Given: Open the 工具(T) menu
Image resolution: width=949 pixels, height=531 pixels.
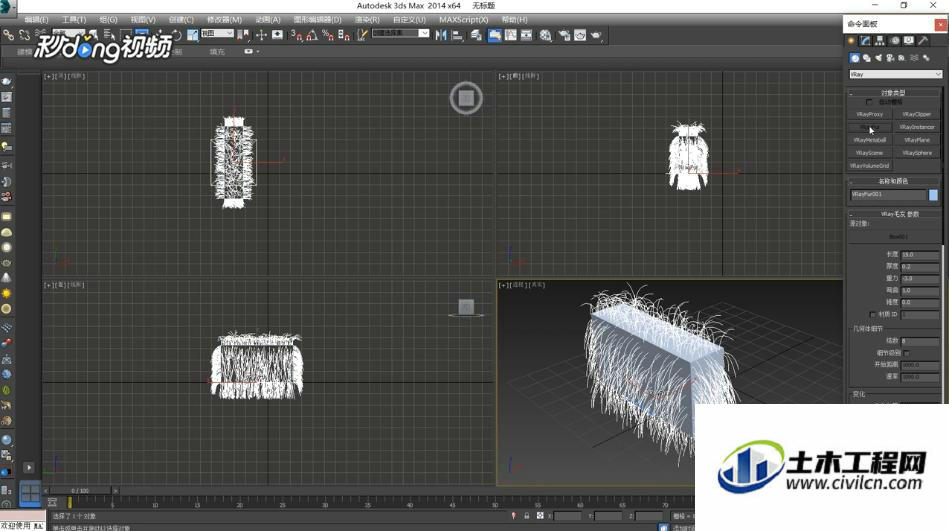Looking at the screenshot, I should [74, 20].
